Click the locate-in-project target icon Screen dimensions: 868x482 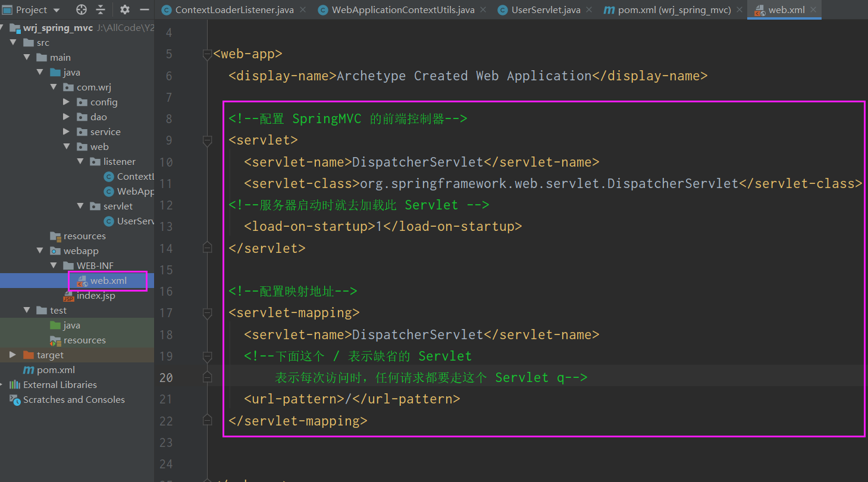tap(82, 10)
